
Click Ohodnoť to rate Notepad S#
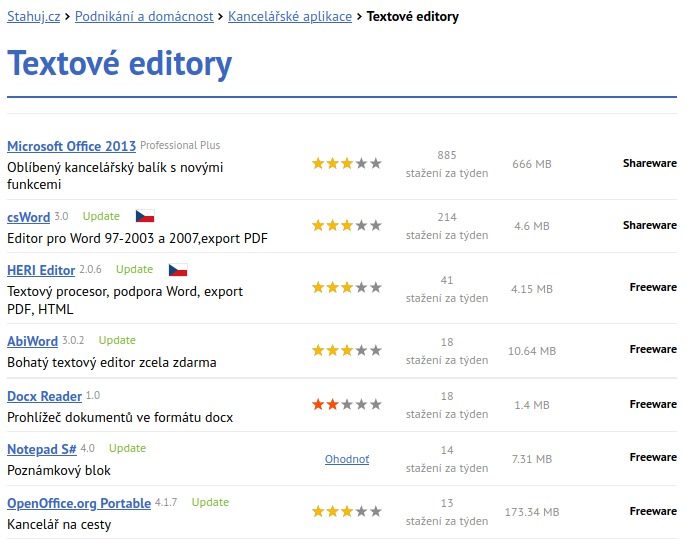347,459
